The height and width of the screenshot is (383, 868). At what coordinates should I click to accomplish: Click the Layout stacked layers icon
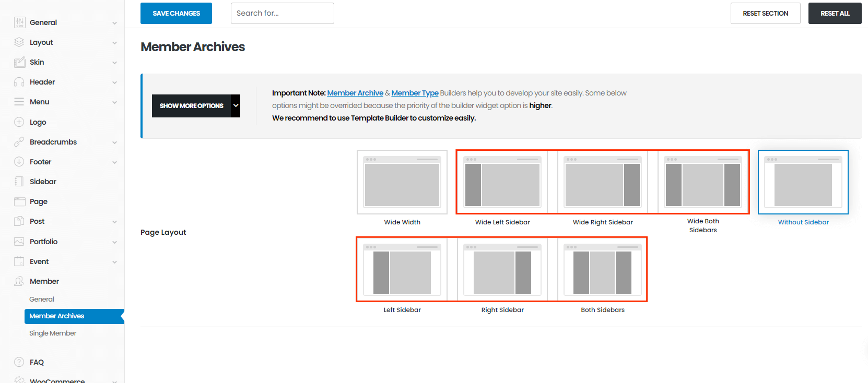pyautogui.click(x=19, y=42)
